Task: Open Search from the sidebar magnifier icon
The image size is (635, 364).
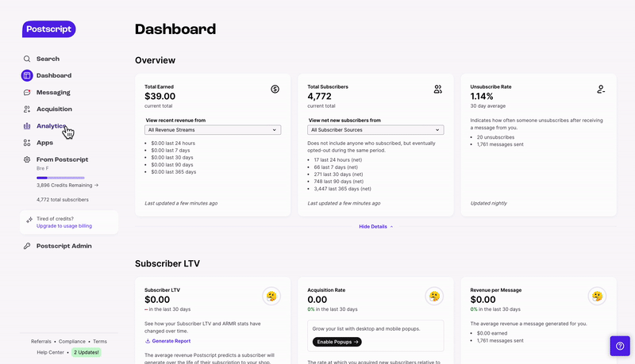Action: coord(27,59)
